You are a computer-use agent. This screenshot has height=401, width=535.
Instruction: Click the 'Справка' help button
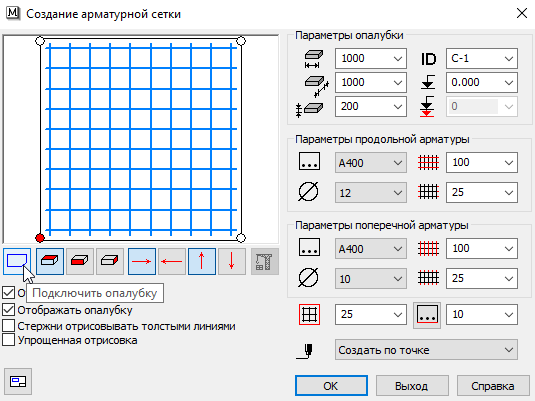coord(493,386)
